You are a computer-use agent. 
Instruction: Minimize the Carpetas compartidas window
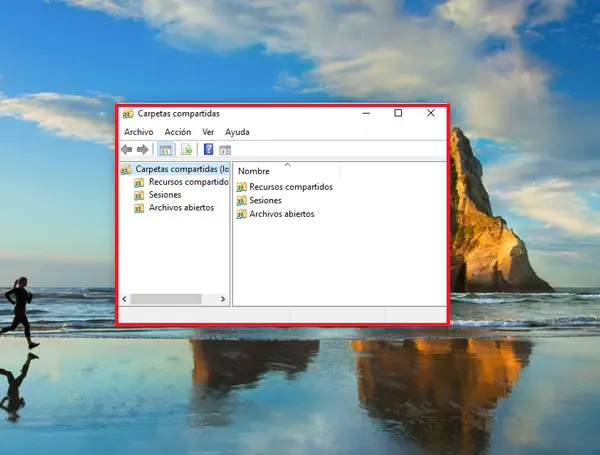pos(366,113)
